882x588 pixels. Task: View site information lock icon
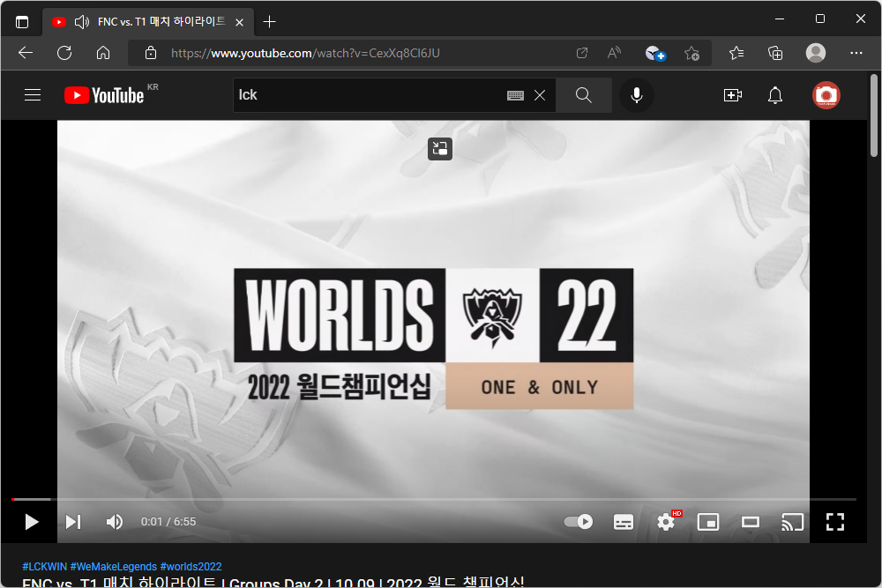click(x=151, y=53)
